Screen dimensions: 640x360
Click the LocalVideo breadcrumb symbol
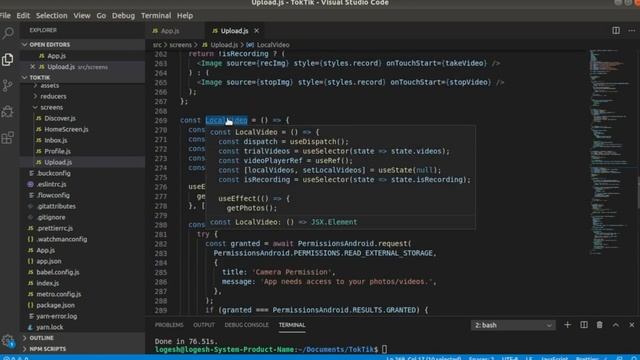[268, 45]
